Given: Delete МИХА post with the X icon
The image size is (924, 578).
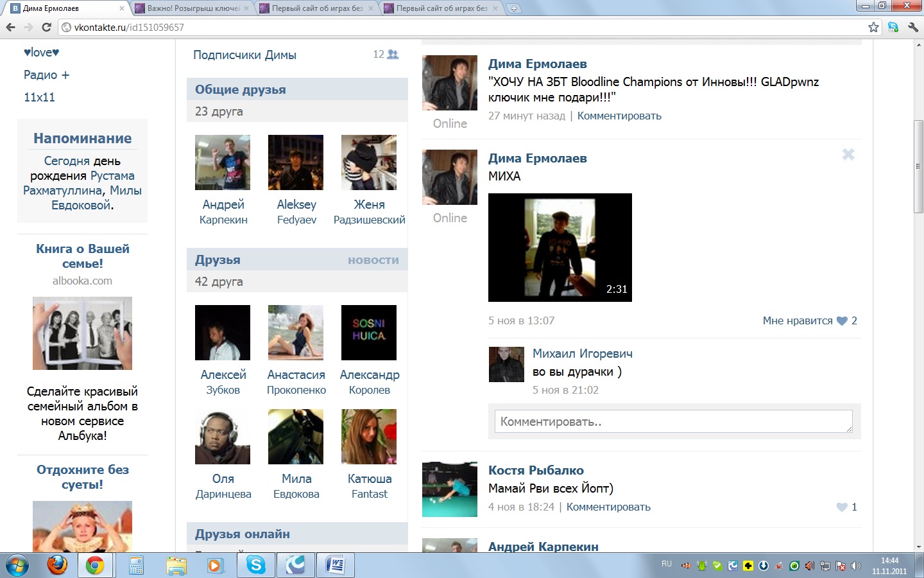Looking at the screenshot, I should pyautogui.click(x=848, y=154).
